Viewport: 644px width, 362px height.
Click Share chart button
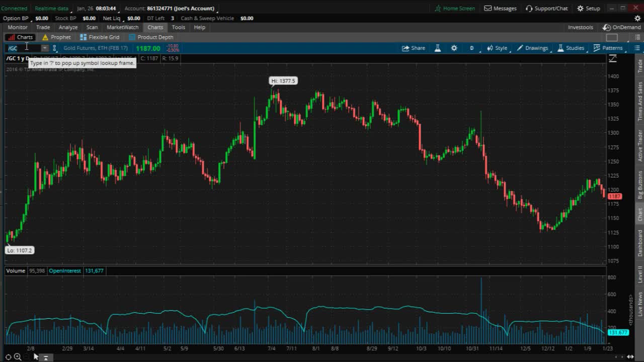pyautogui.click(x=414, y=48)
